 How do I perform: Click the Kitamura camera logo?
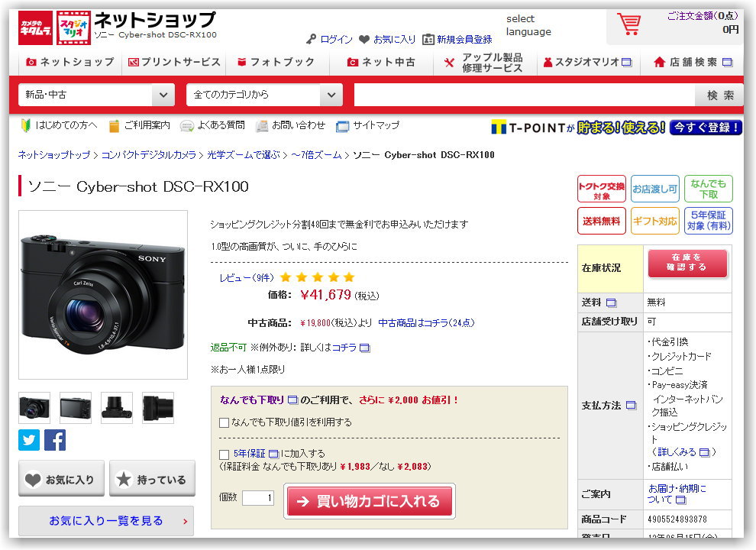pyautogui.click(x=35, y=28)
